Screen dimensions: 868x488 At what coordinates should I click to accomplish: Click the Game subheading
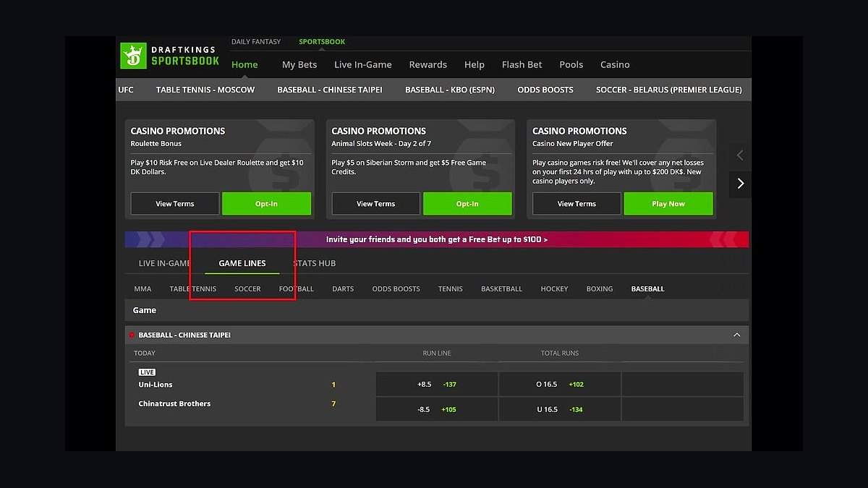click(x=145, y=310)
